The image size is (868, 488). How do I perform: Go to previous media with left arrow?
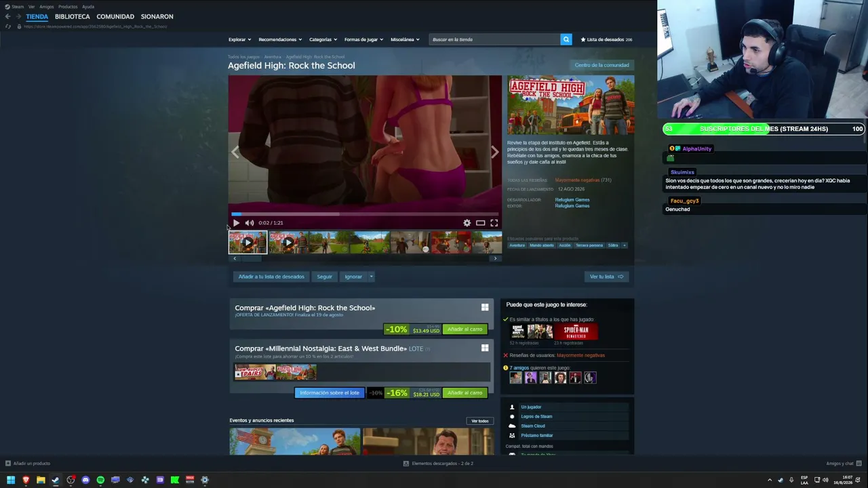coord(235,152)
